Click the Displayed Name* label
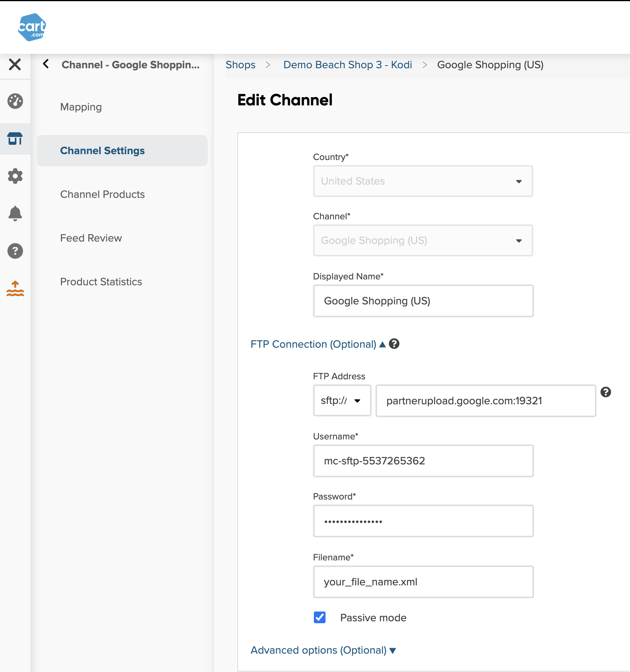The width and height of the screenshot is (630, 672). 348,276
